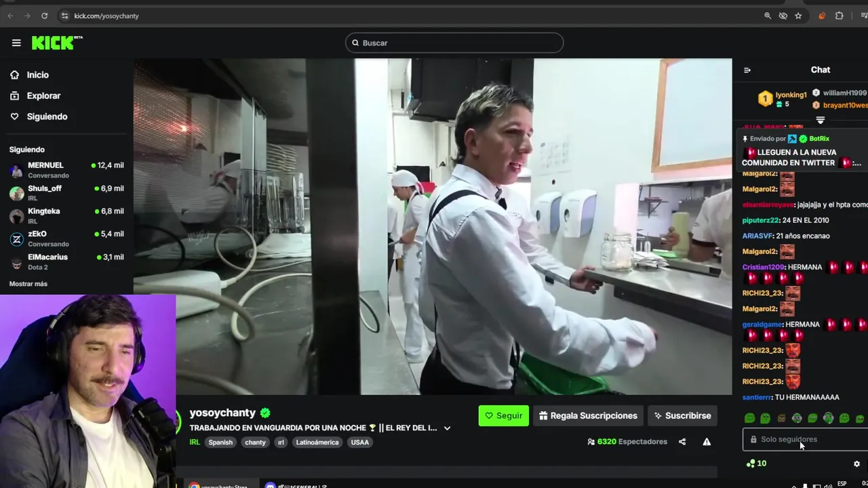Open Shuls_off channel in following list

pyautogui.click(x=66, y=193)
